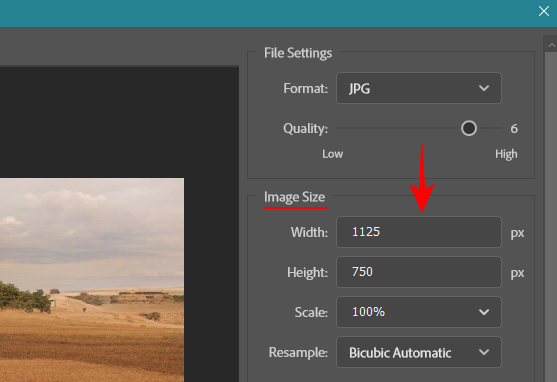Click the vertical scrollbar track of settings panel
Viewport: 557px width, 382px height.
coord(551,217)
